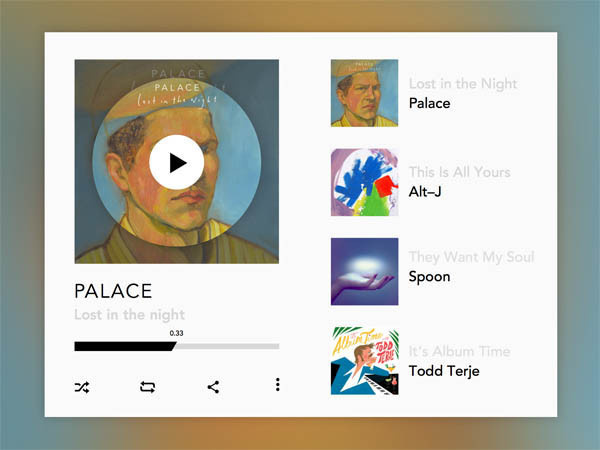Click the play button on album cover
600x450 pixels.
(x=176, y=162)
